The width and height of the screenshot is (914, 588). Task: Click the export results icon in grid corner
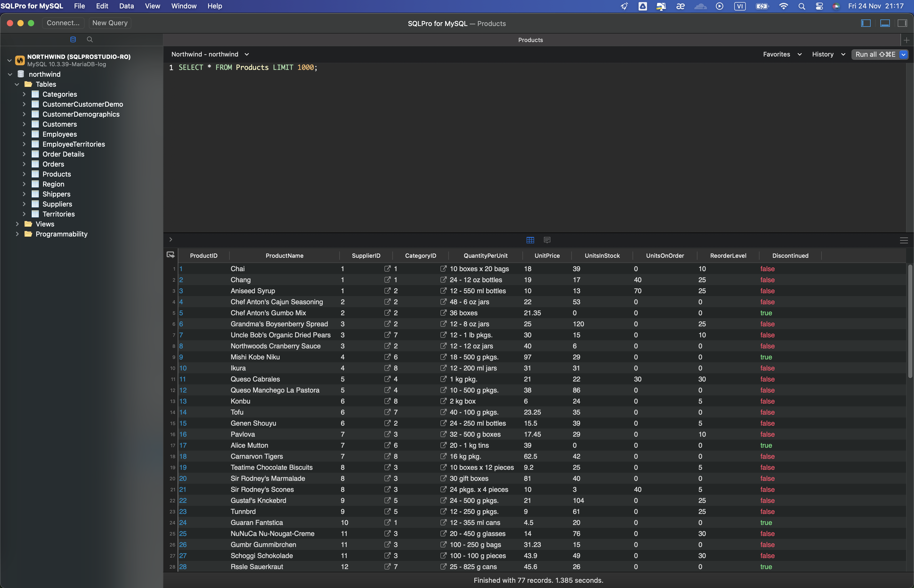[x=171, y=255]
